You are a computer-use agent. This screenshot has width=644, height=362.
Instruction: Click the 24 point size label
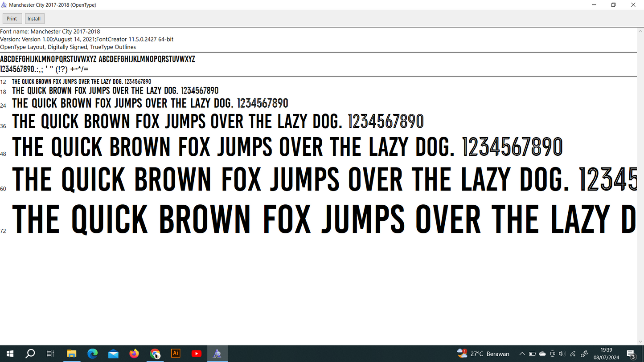3,106
